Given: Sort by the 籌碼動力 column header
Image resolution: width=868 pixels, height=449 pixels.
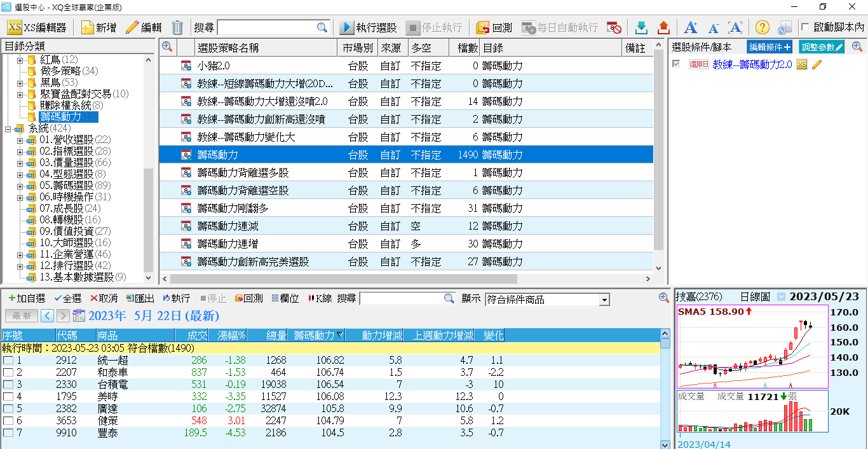Looking at the screenshot, I should pyautogui.click(x=315, y=335).
